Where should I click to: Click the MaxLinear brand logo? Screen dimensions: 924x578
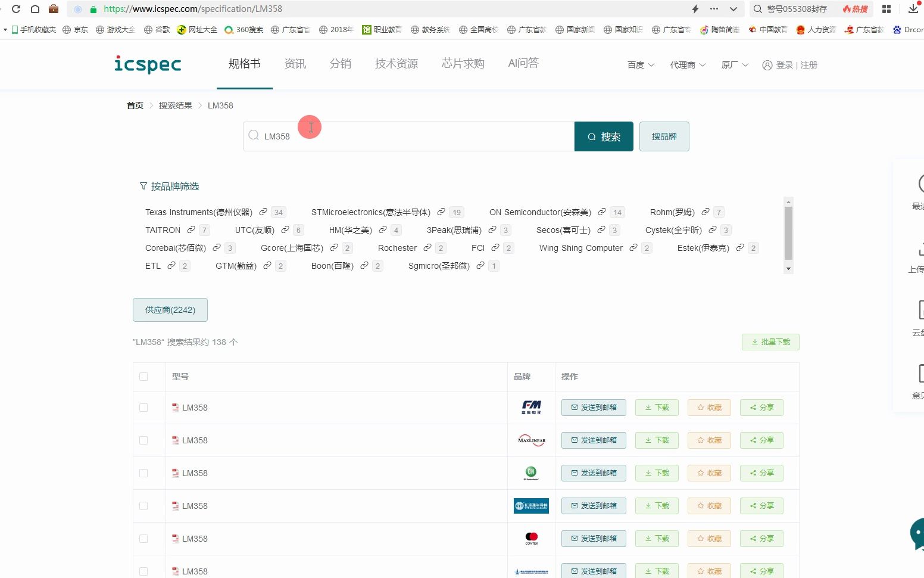click(x=532, y=440)
